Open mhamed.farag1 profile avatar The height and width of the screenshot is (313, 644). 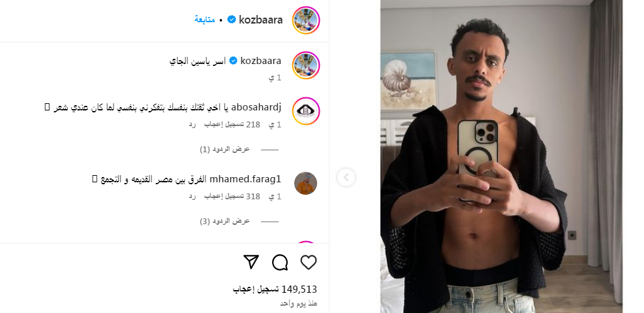click(x=306, y=183)
